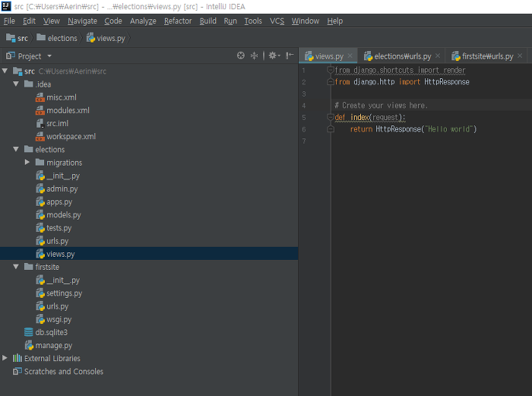Open the View menu
This screenshot has width=532, height=396.
coord(52,21)
